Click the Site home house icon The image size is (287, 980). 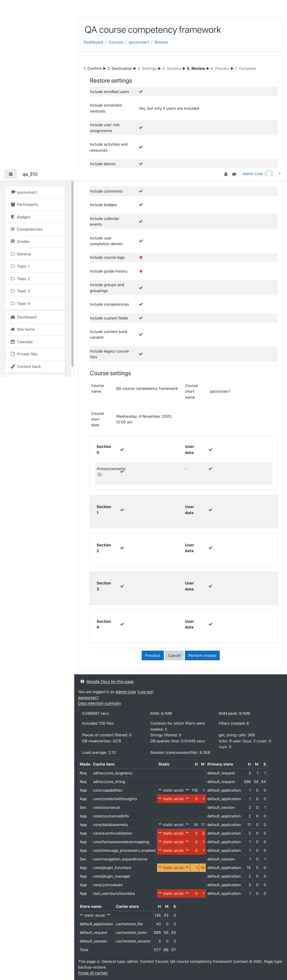coord(13,329)
